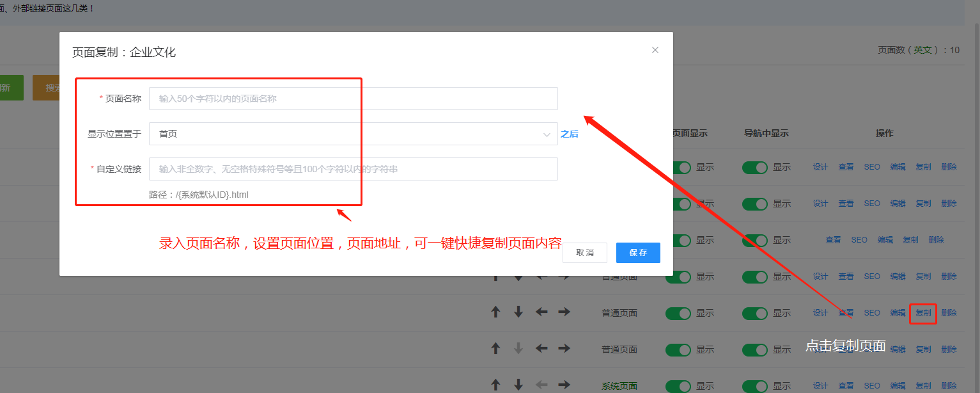This screenshot has width=980, height=393.
Task: Toggle 页面显示 switch in the 系统页面 row
Action: (x=678, y=386)
